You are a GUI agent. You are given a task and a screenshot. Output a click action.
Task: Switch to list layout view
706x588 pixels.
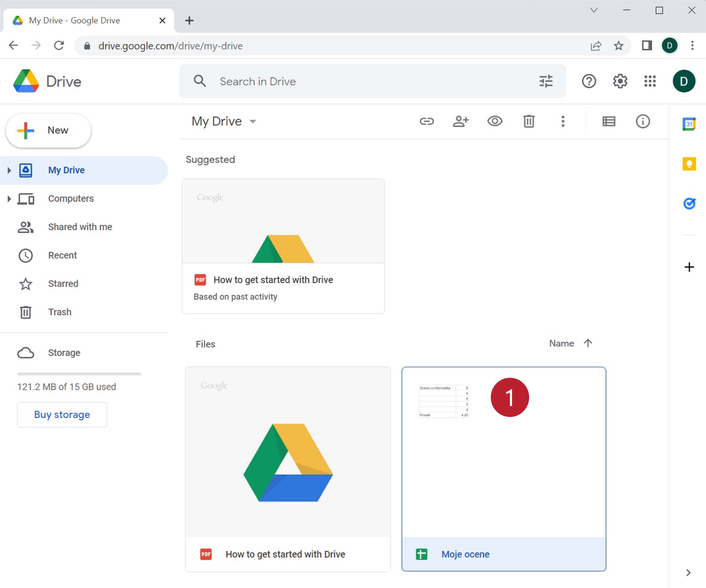(x=608, y=121)
